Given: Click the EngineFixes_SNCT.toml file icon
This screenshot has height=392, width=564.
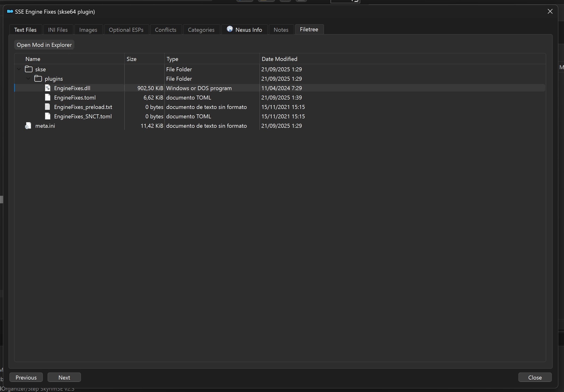Looking at the screenshot, I should [x=48, y=116].
